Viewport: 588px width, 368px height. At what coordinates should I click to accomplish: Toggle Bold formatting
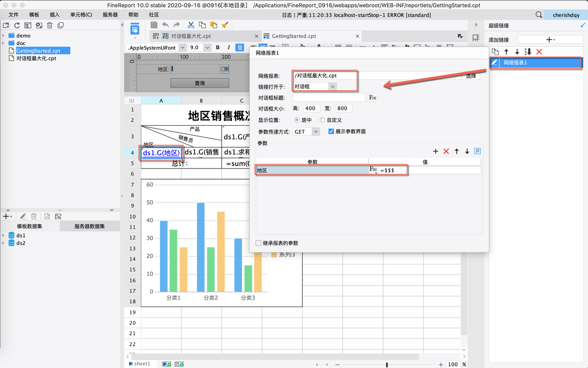pos(217,47)
